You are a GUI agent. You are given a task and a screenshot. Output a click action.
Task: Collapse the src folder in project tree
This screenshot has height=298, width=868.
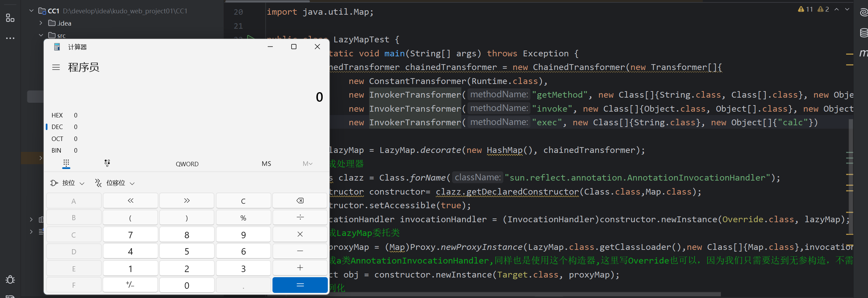point(41,35)
